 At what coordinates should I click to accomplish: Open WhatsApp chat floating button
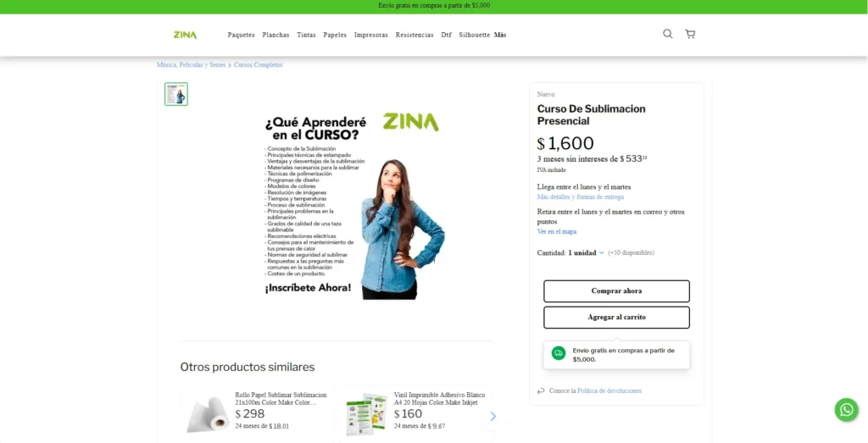(847, 410)
